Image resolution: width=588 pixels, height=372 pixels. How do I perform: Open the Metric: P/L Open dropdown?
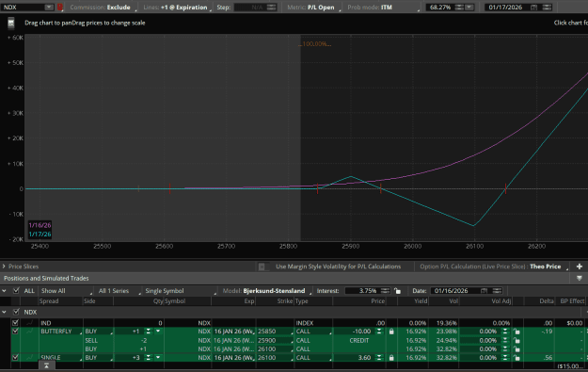(x=314, y=8)
